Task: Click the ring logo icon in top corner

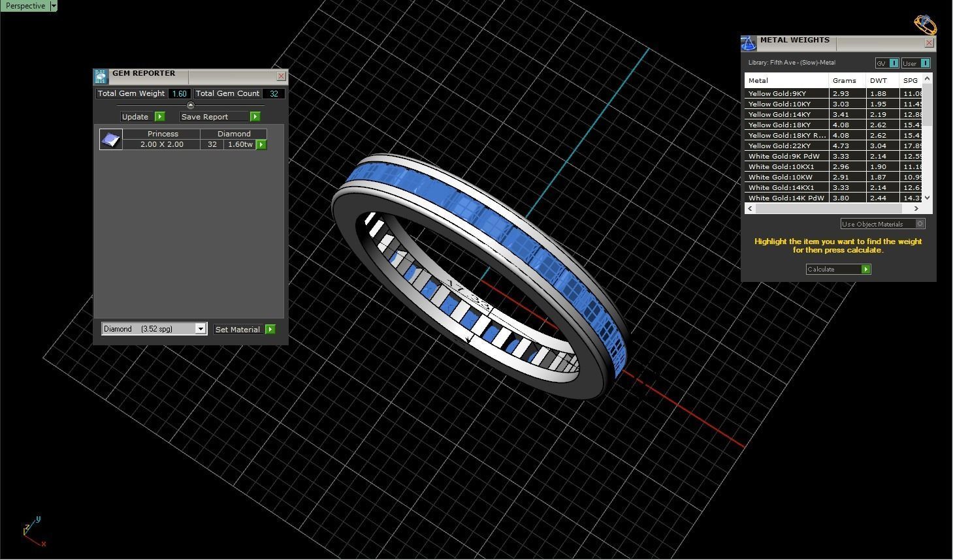Action: point(925,25)
